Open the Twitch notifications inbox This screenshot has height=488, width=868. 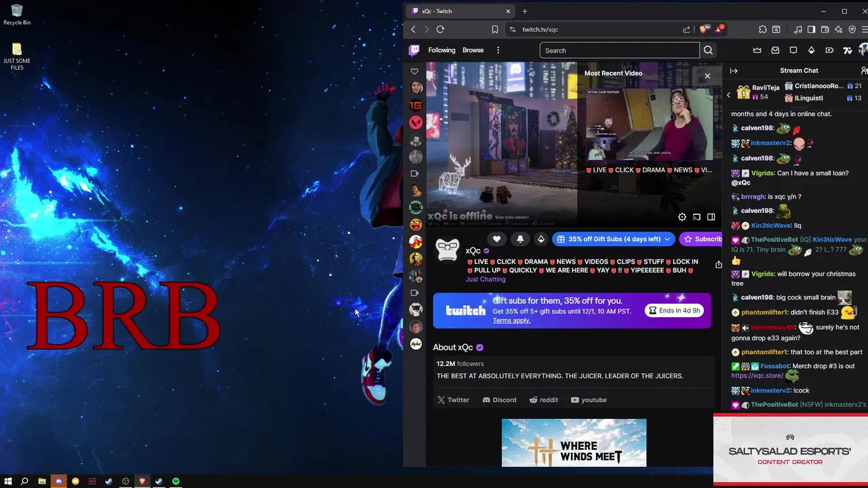pos(775,50)
